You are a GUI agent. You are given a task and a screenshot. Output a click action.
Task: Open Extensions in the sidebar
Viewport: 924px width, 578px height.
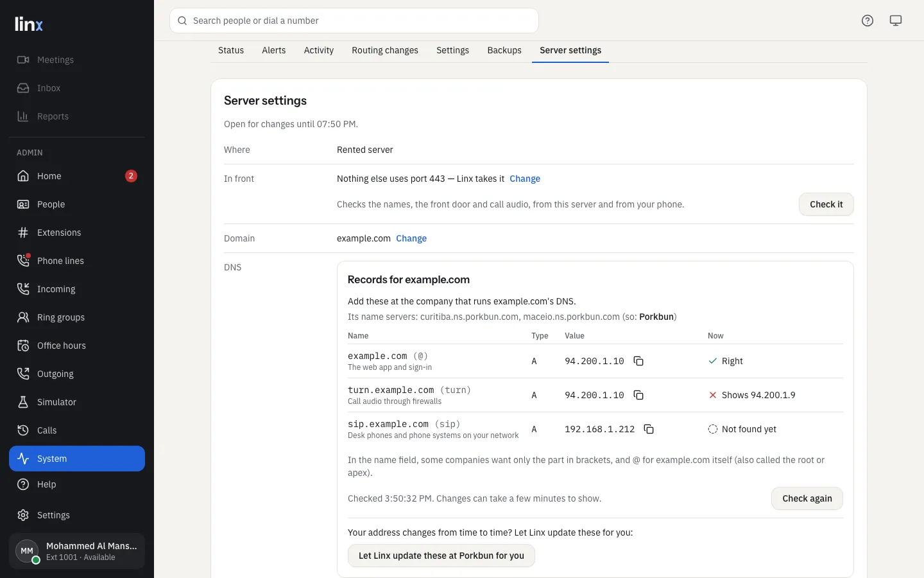tap(77, 232)
